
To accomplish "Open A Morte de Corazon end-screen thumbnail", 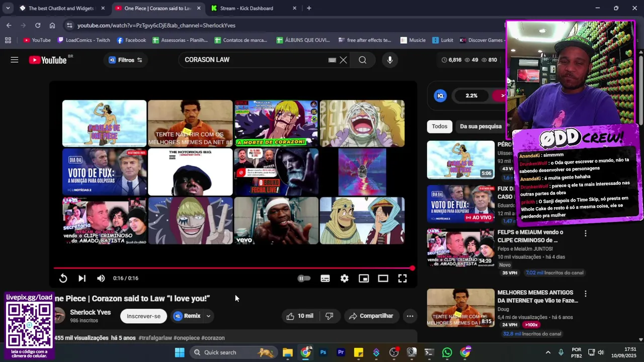I will tap(276, 123).
